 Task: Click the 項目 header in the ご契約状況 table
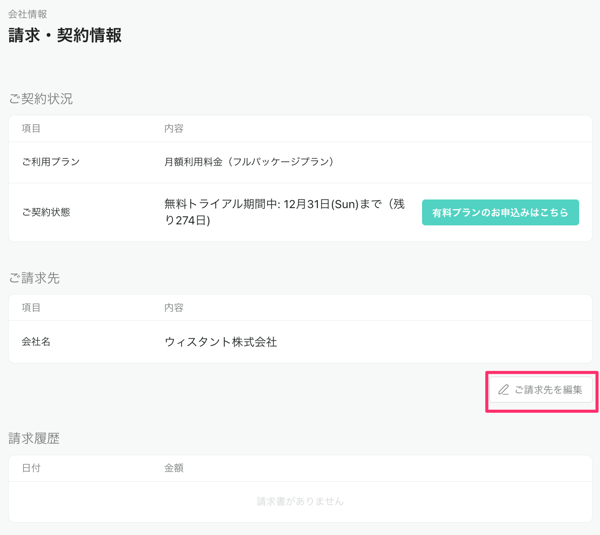31,129
